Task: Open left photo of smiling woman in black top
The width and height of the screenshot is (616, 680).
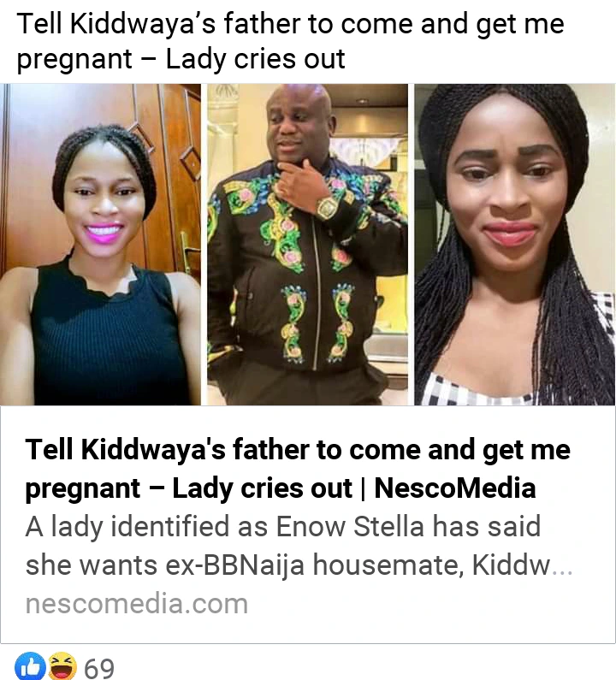Action: click(100, 245)
